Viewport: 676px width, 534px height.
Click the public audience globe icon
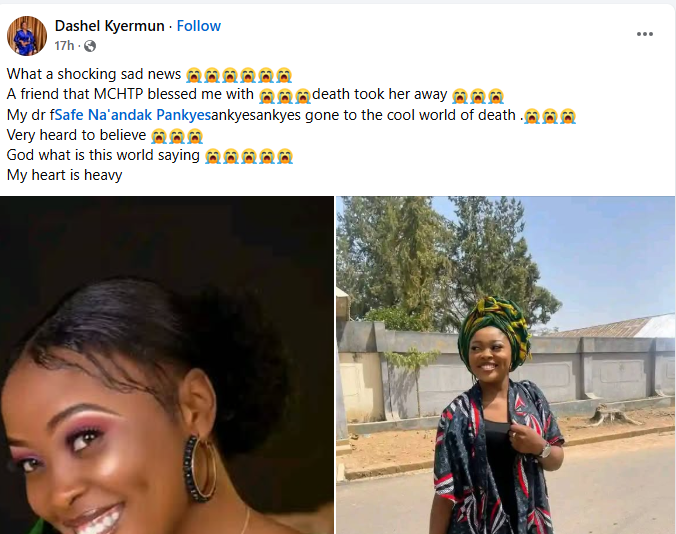tap(90, 46)
